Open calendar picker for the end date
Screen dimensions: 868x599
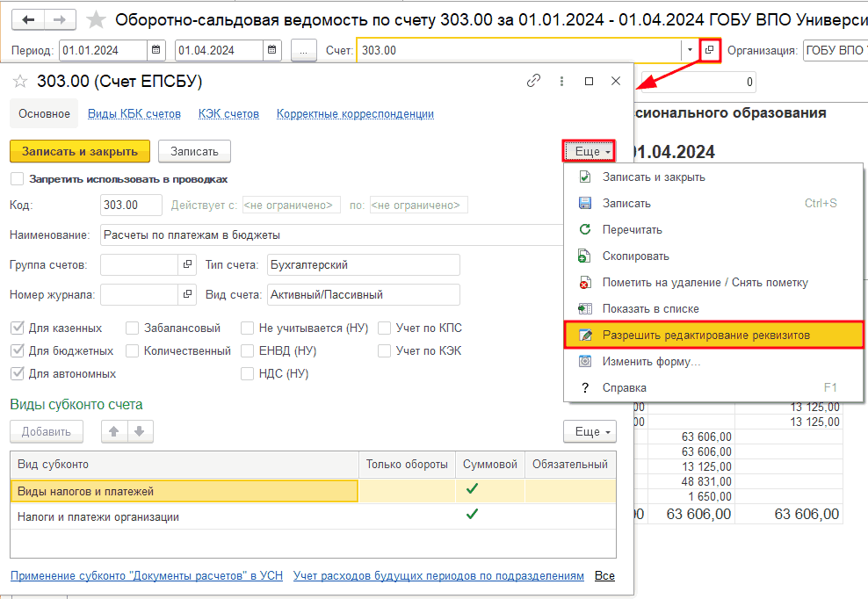point(271,51)
